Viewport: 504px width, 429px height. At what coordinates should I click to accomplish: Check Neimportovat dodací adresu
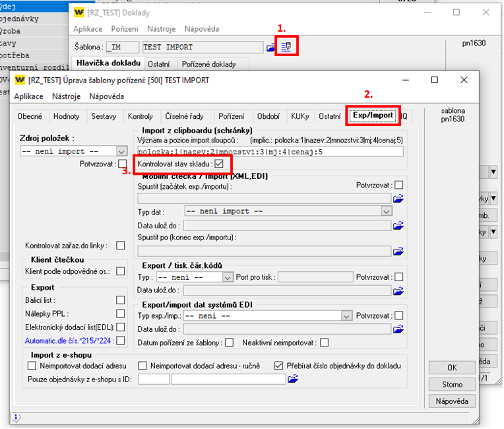tap(32, 366)
